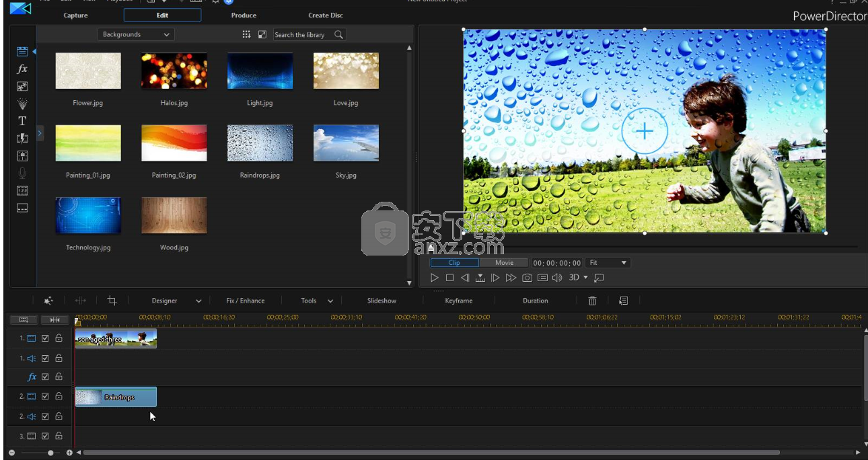
Task: Open the Subtitle Room
Action: [22, 208]
